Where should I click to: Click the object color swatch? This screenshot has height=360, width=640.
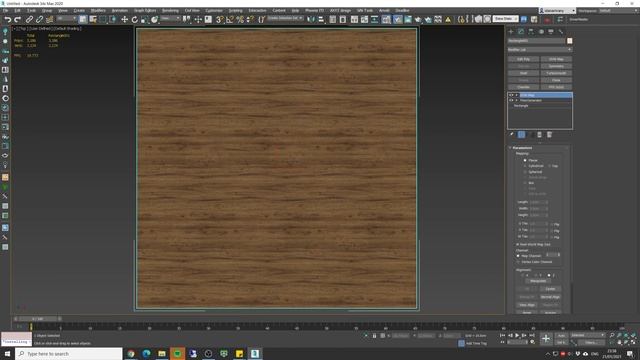pyautogui.click(x=569, y=41)
